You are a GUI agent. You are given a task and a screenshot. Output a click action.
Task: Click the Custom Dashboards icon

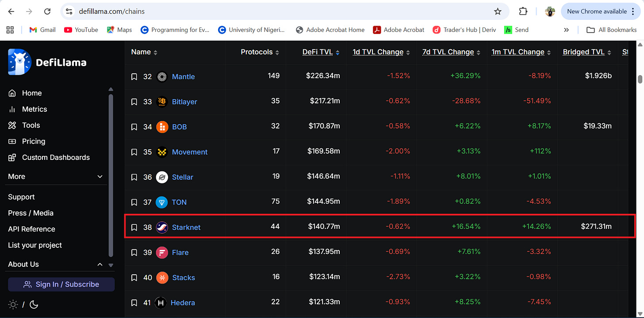coord(12,158)
